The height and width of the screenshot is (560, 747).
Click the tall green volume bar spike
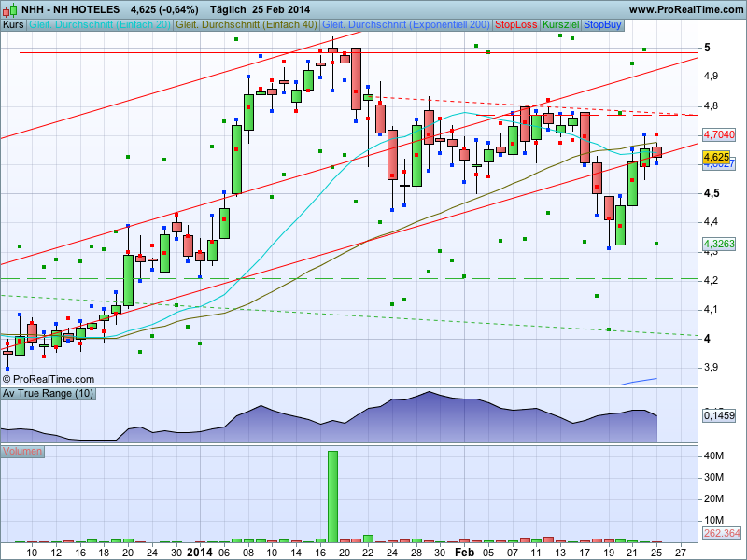tap(332, 497)
